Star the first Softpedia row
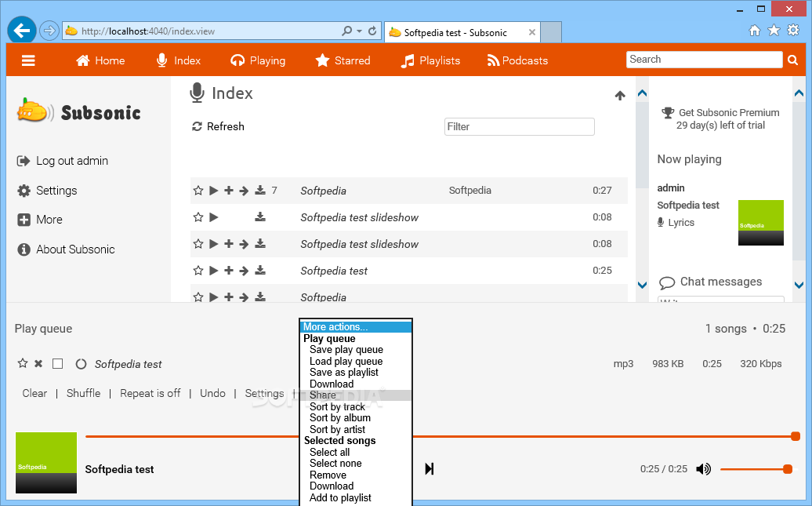Viewport: 812px width, 506px height. [x=198, y=191]
